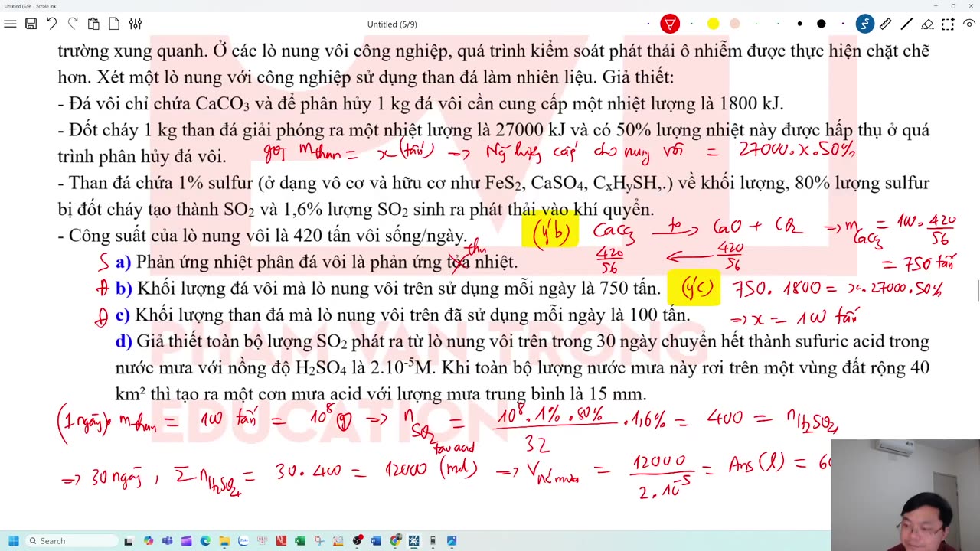Open Google Chrome from the taskbar
This screenshot has width=980, height=551.
pos(395,541)
